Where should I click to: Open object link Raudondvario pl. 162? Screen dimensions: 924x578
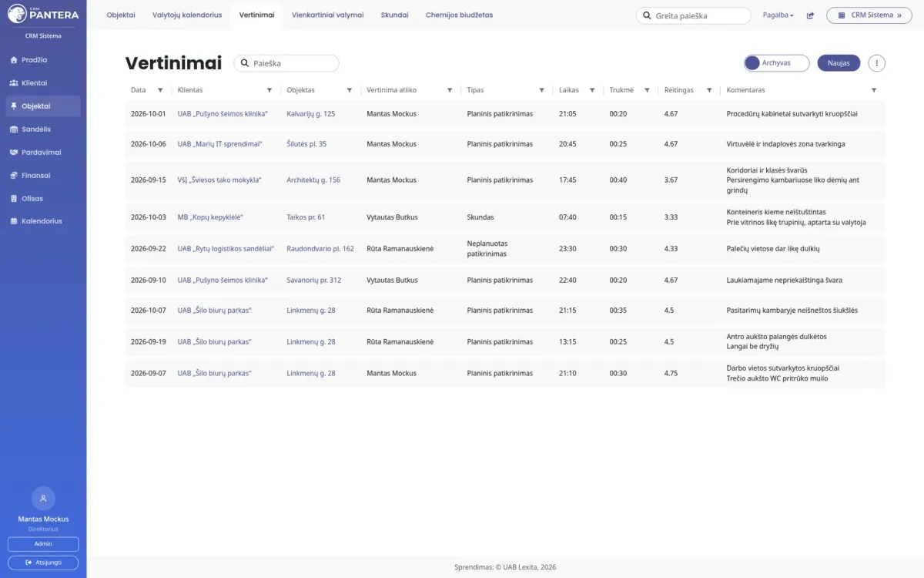pos(320,249)
